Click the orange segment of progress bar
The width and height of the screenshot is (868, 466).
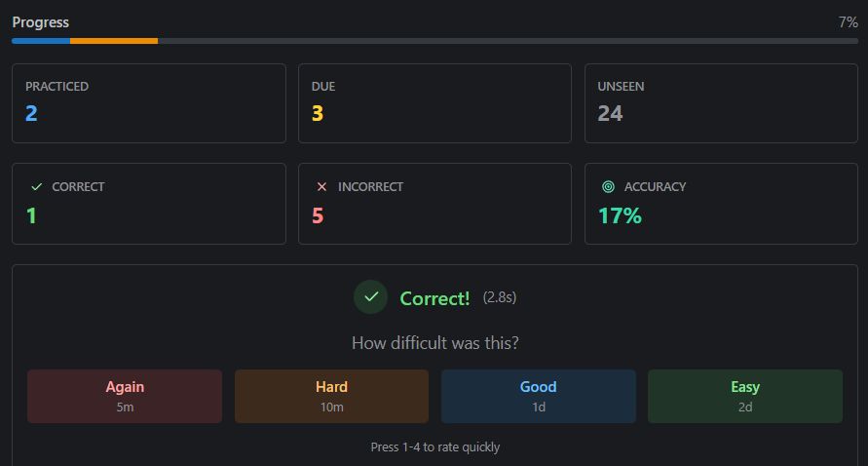pos(114,41)
